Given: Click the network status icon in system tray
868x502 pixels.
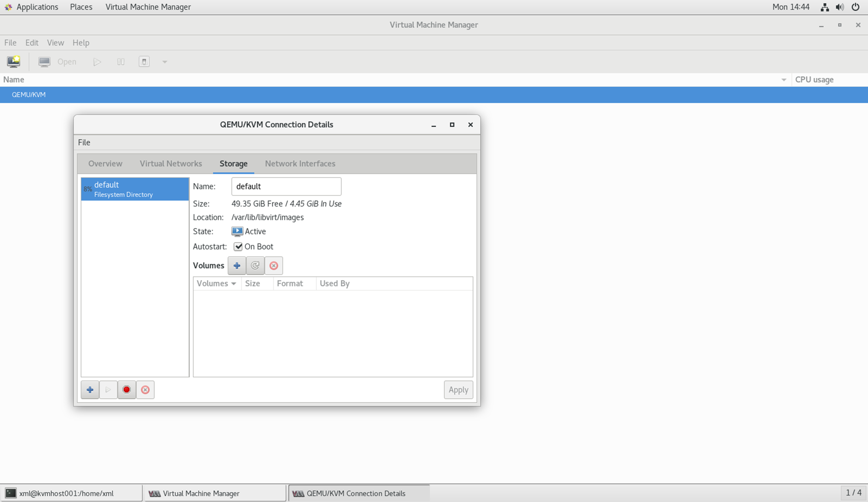Looking at the screenshot, I should (824, 7).
